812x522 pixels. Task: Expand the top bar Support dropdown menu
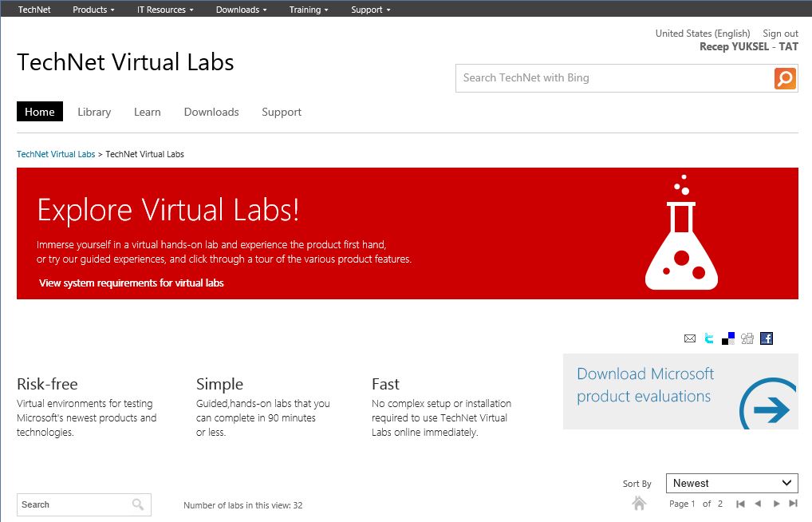click(x=371, y=10)
